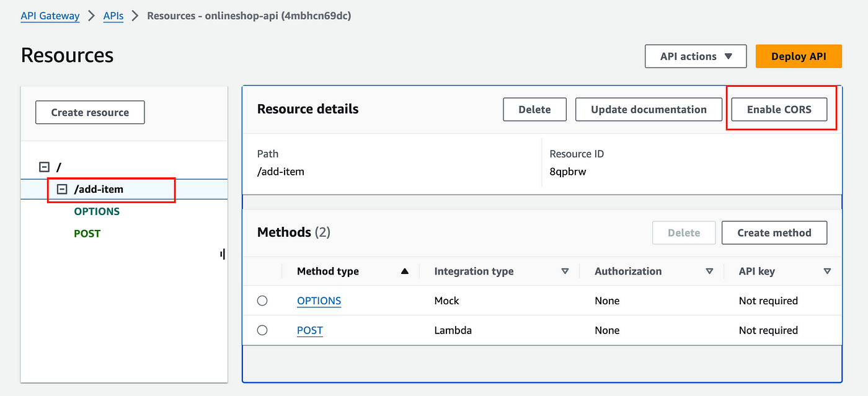This screenshot has height=396, width=868.
Task: Click Integration type column sort arrow
Action: (565, 271)
